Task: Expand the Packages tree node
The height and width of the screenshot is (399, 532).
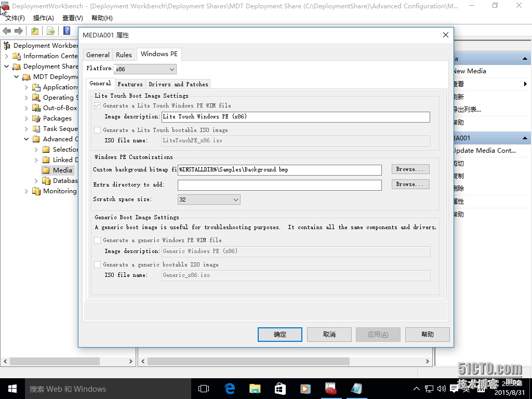Action: (26, 118)
